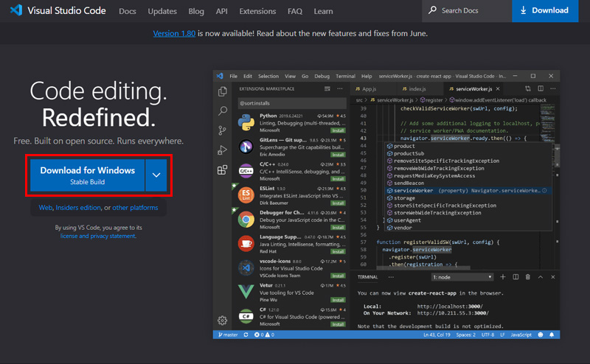Screen dimensions: 590x364
Task: Click the C# extension icon
Action: point(246,316)
